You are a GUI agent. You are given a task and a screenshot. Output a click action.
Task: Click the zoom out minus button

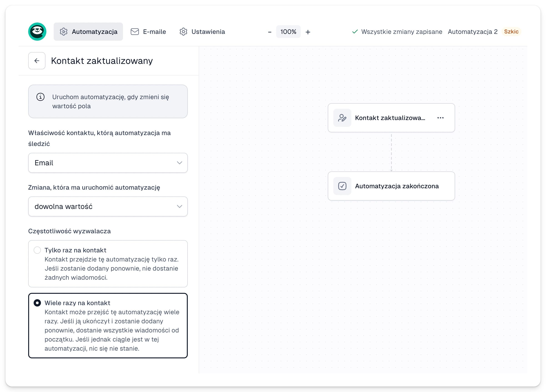tap(270, 32)
